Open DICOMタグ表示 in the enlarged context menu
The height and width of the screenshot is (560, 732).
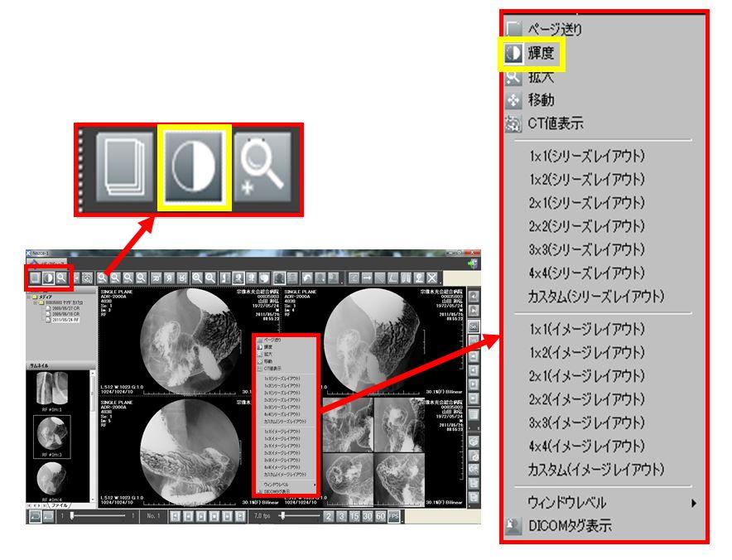569,525
